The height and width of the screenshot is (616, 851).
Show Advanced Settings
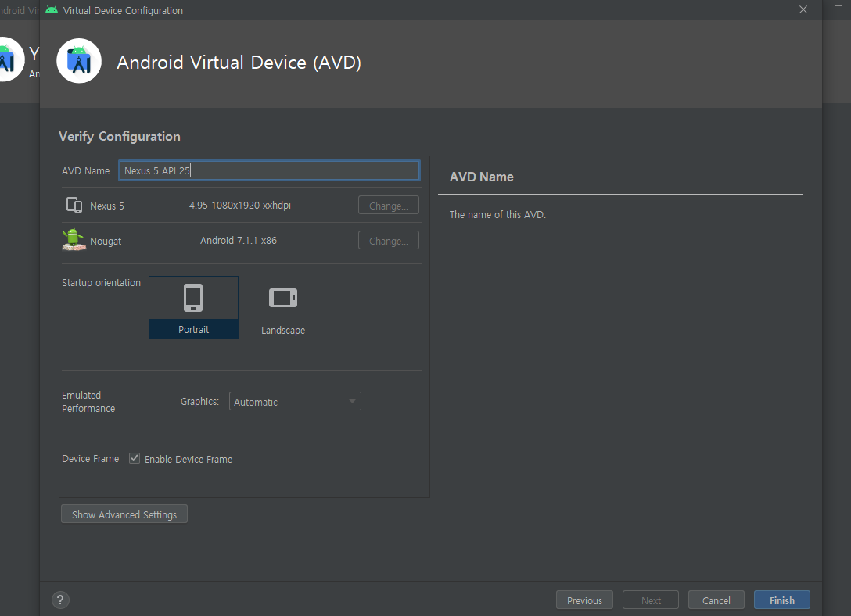[124, 514]
